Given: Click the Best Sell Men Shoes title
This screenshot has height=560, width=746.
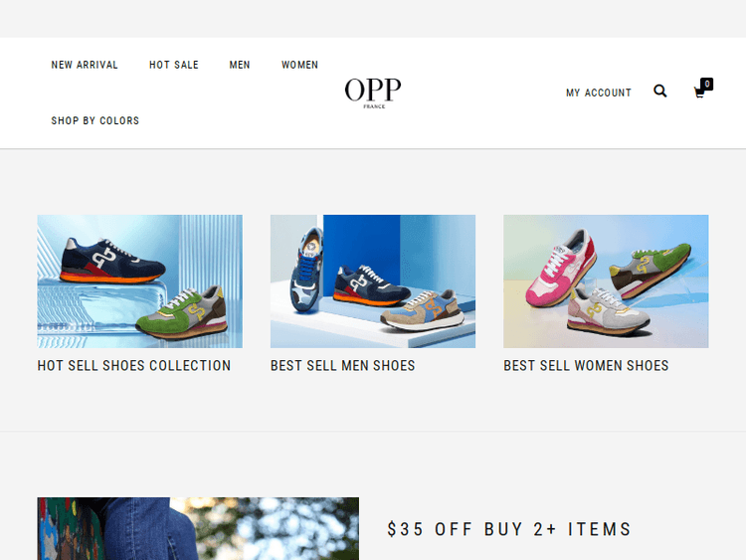Looking at the screenshot, I should click(x=343, y=365).
